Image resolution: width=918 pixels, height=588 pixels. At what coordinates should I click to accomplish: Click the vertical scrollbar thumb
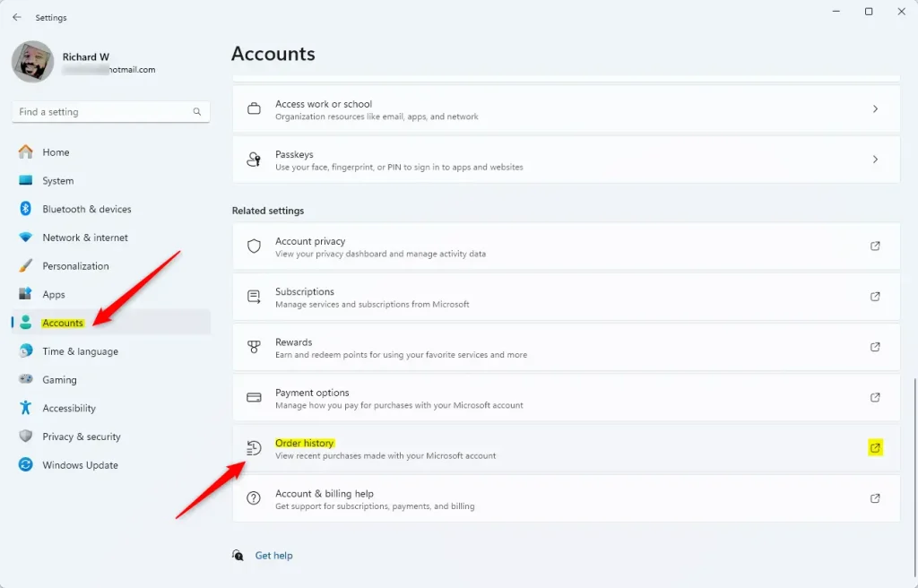tap(914, 476)
